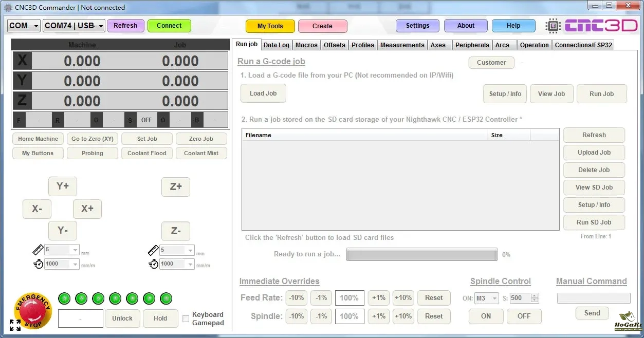
Task: Click the fullscreen expand arrows icon
Action: 15,325
